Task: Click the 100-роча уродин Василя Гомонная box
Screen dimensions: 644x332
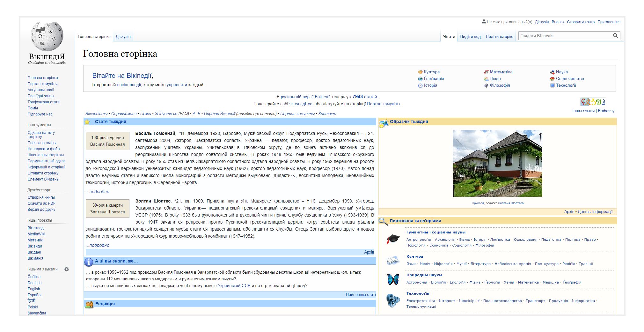Action: click(x=107, y=141)
